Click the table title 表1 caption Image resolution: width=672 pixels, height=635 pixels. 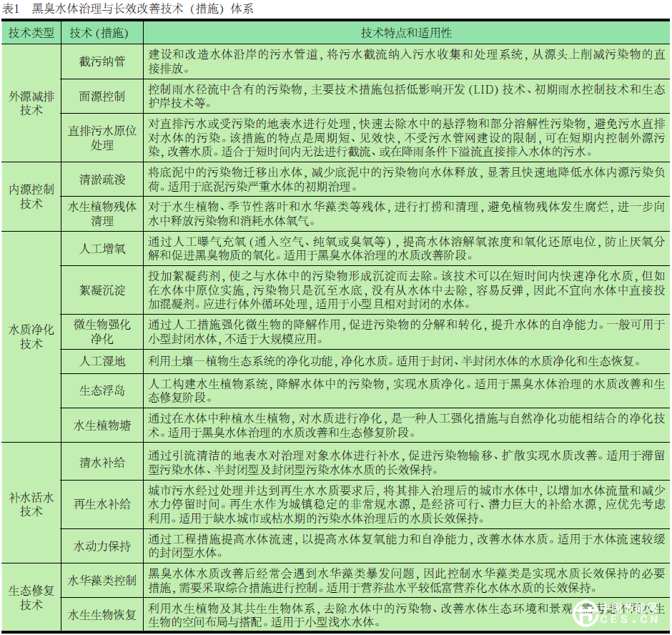(x=128, y=9)
